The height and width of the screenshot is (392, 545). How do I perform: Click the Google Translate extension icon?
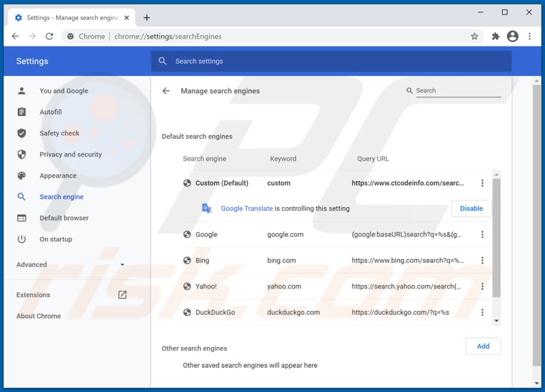[x=206, y=208]
